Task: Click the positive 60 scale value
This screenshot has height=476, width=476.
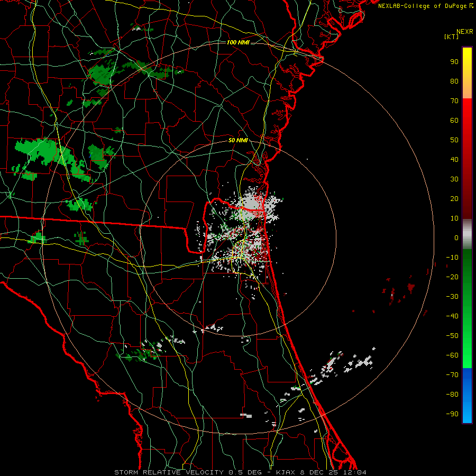Action: tap(454, 120)
